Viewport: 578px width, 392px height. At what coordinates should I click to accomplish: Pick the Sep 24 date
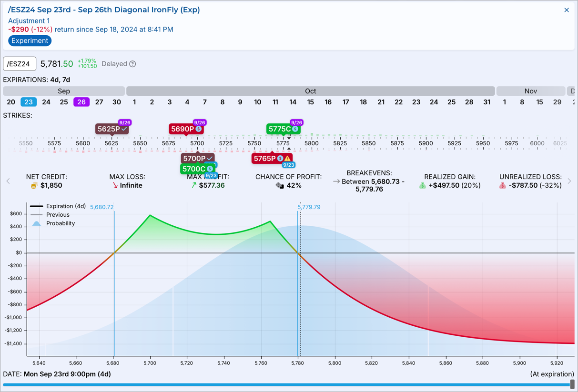pyautogui.click(x=46, y=102)
